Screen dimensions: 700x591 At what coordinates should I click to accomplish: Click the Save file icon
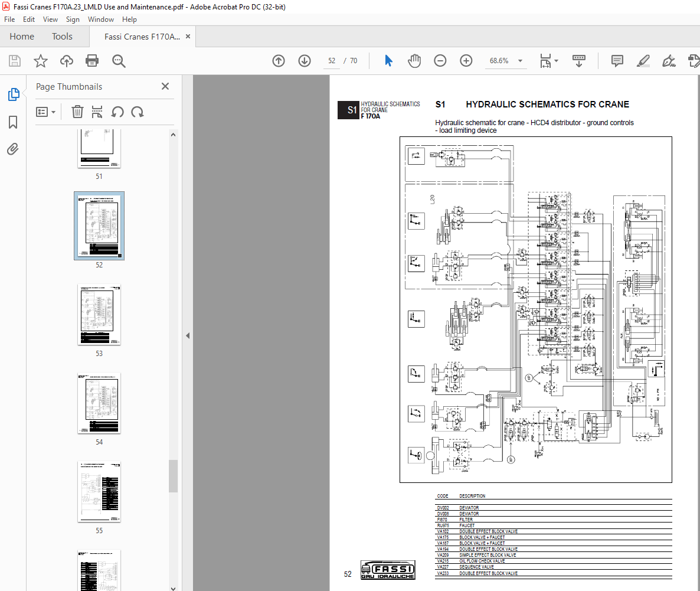pyautogui.click(x=15, y=61)
